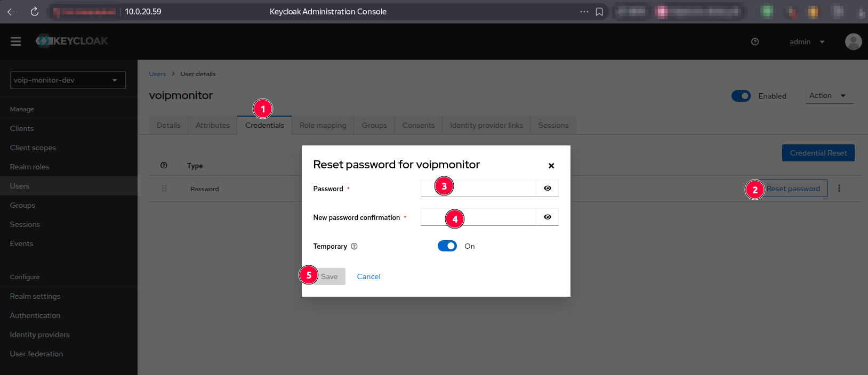Open the hamburger navigation menu
Image resolution: width=868 pixels, height=375 pixels.
(16, 42)
